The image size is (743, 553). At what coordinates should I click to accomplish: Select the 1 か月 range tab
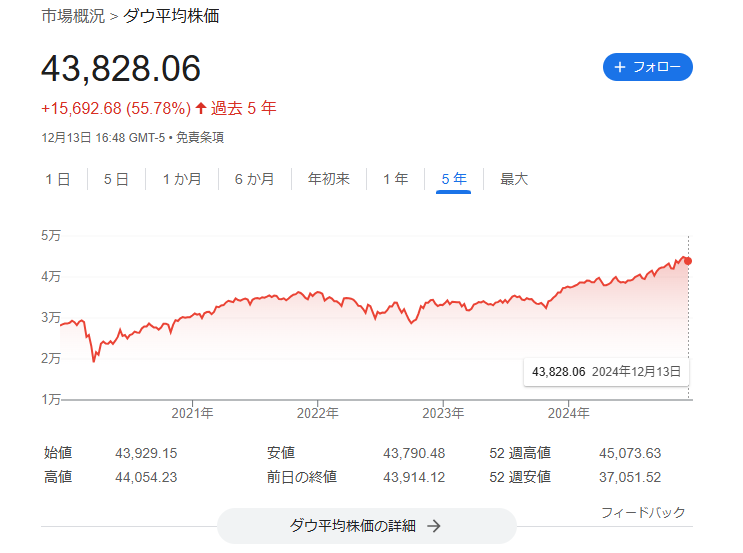pos(182,179)
